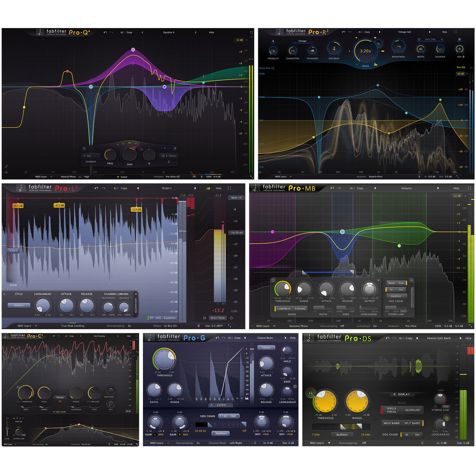Click the reset loudness icon in Pro-L 2

[x=231, y=318]
